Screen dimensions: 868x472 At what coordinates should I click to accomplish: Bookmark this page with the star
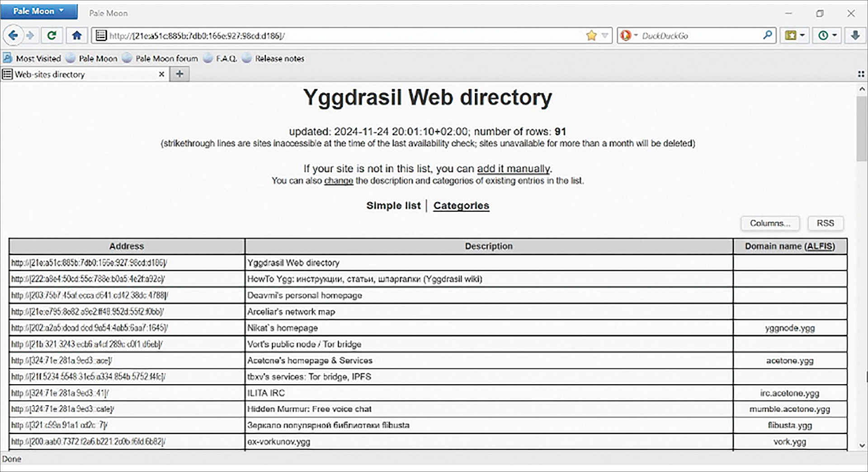coord(591,35)
